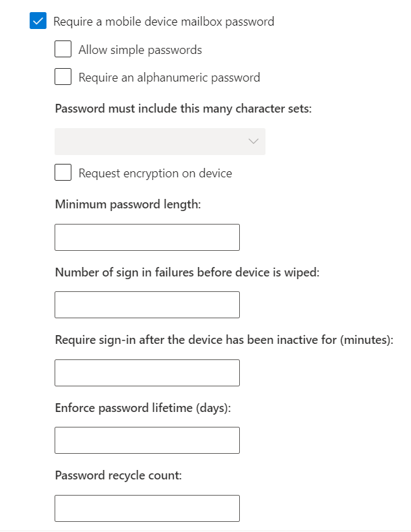The image size is (411, 532).
Task: Click the 'Password must include this many character sets' heading
Action: pos(183,109)
